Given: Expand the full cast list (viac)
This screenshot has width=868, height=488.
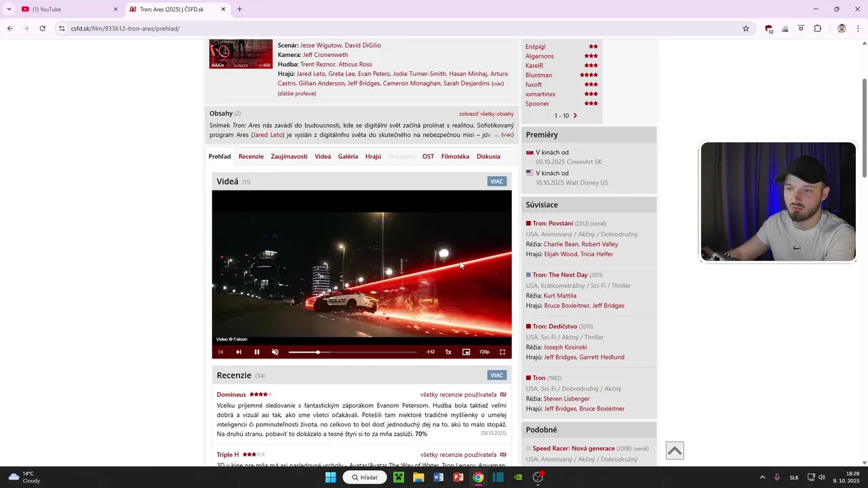Looking at the screenshot, I should pyautogui.click(x=498, y=84).
